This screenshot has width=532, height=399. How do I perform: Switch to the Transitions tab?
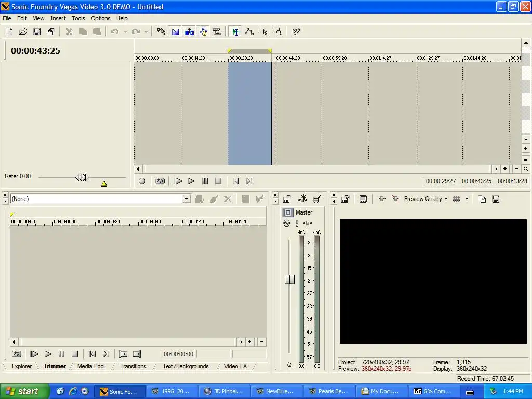tap(133, 366)
